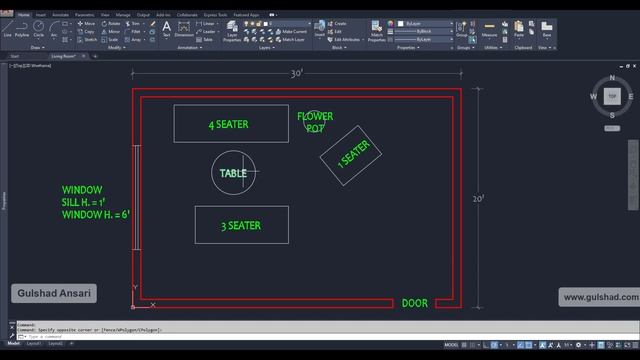Click Match Properties tool

point(376,31)
